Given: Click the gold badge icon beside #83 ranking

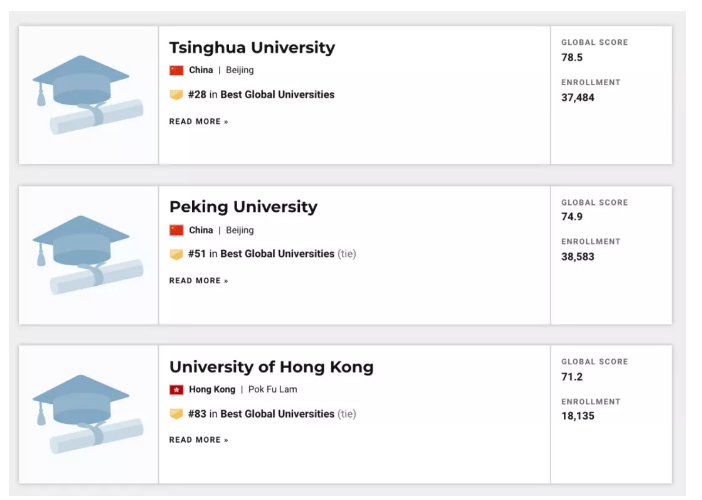Looking at the screenshot, I should point(176,414).
